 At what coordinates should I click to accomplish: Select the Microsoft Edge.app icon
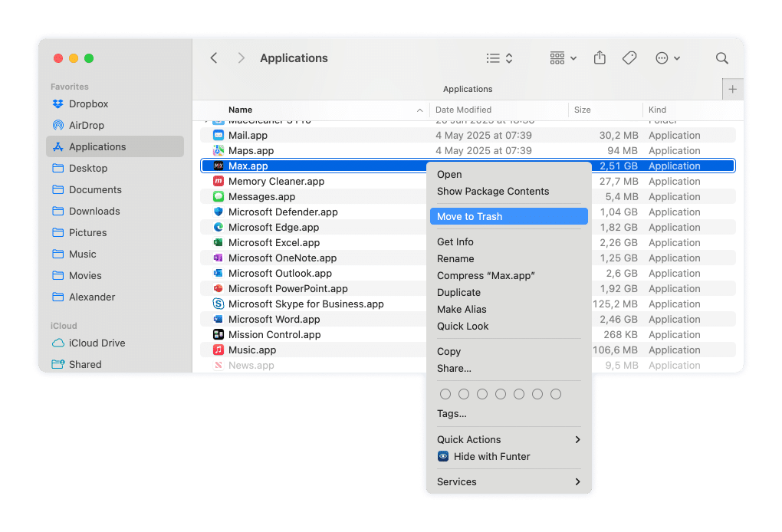tap(219, 228)
